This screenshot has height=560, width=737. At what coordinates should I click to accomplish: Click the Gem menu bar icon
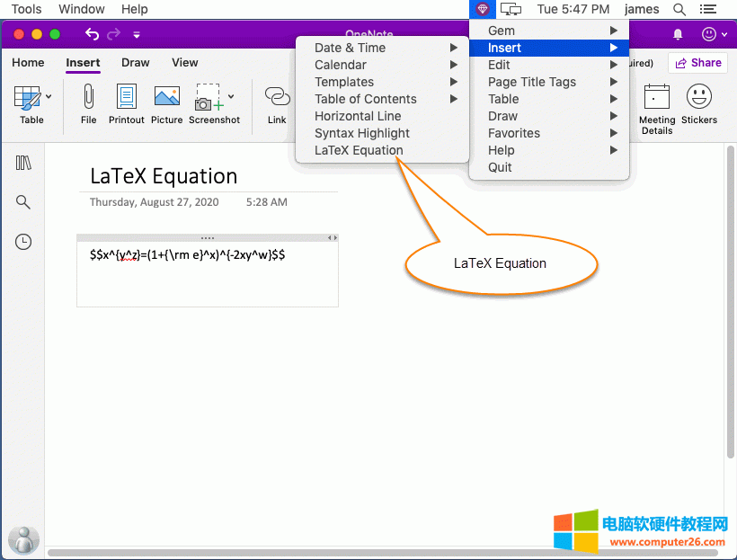point(483,9)
